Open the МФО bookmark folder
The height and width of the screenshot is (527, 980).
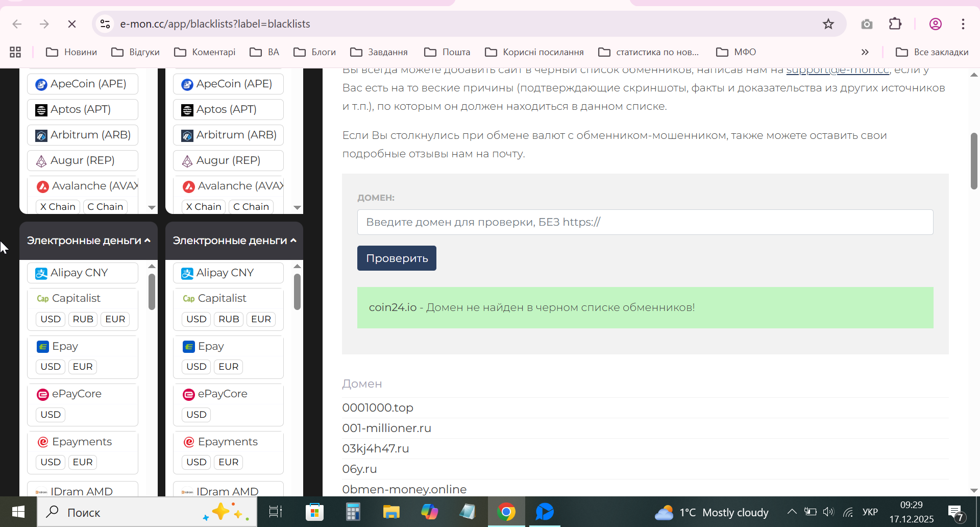tap(736, 52)
